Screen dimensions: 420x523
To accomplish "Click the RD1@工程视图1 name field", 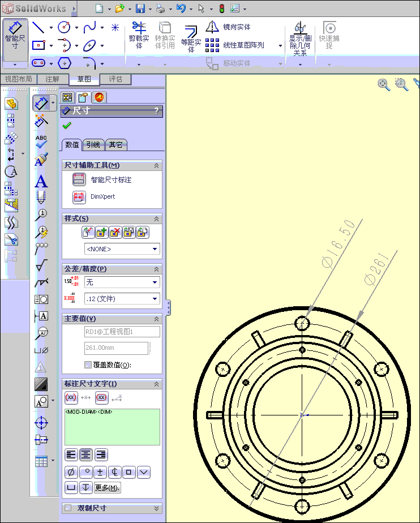I will (x=122, y=332).
